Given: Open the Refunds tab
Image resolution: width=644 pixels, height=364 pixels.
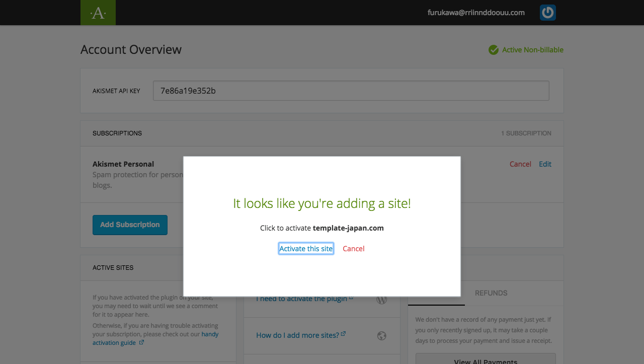Looking at the screenshot, I should [491, 293].
